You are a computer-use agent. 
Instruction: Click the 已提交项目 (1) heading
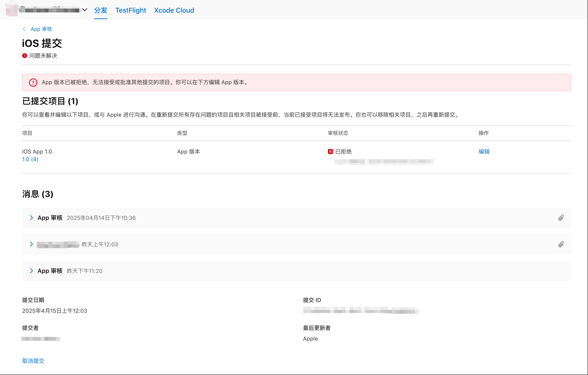tap(50, 101)
